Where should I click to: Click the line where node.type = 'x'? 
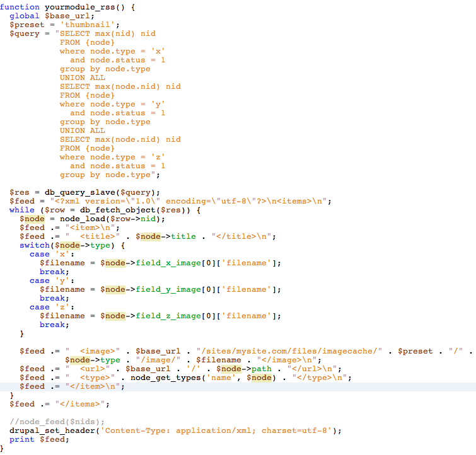coord(112,51)
